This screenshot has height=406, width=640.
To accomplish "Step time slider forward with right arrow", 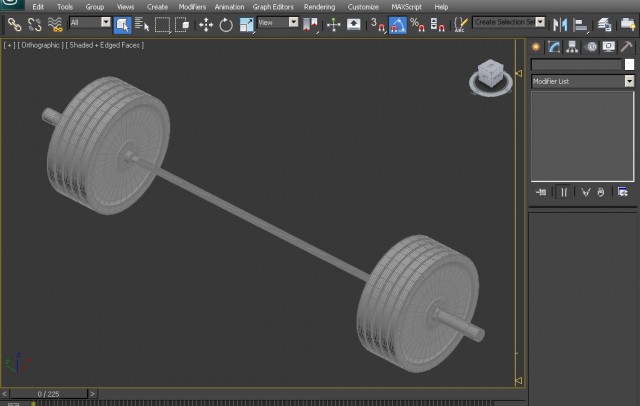I will (92, 394).
